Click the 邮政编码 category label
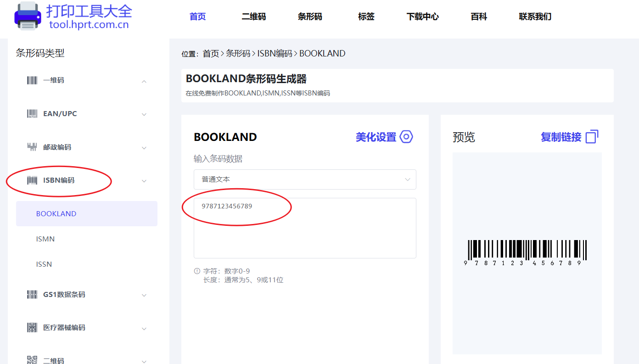 pyautogui.click(x=57, y=147)
